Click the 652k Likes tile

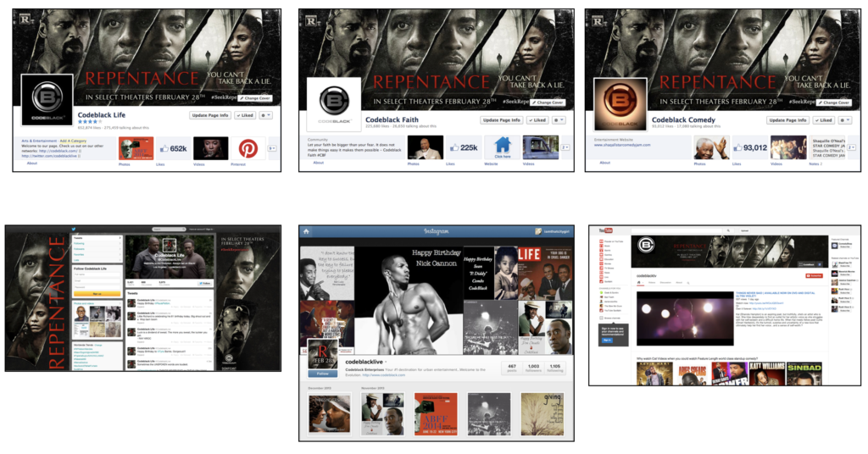click(x=173, y=148)
